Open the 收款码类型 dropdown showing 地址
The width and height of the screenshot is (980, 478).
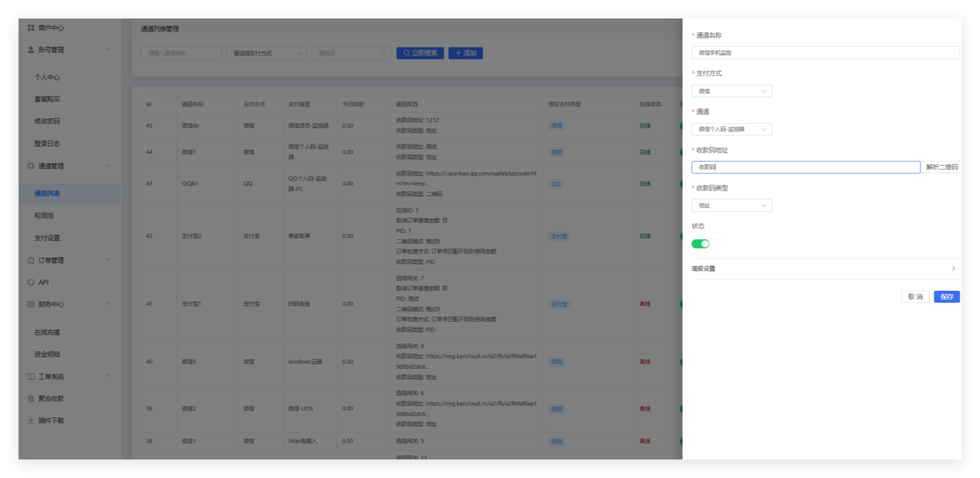(732, 205)
